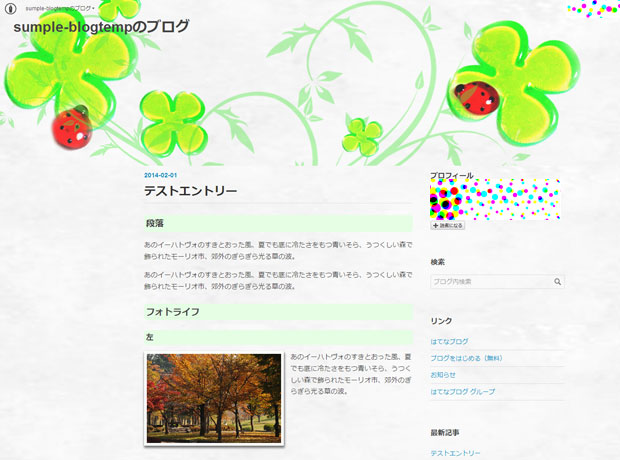The image size is (620, 460).
Task: Click the Hatena logo icon at top-left
Action: pyautogui.click(x=11, y=8)
